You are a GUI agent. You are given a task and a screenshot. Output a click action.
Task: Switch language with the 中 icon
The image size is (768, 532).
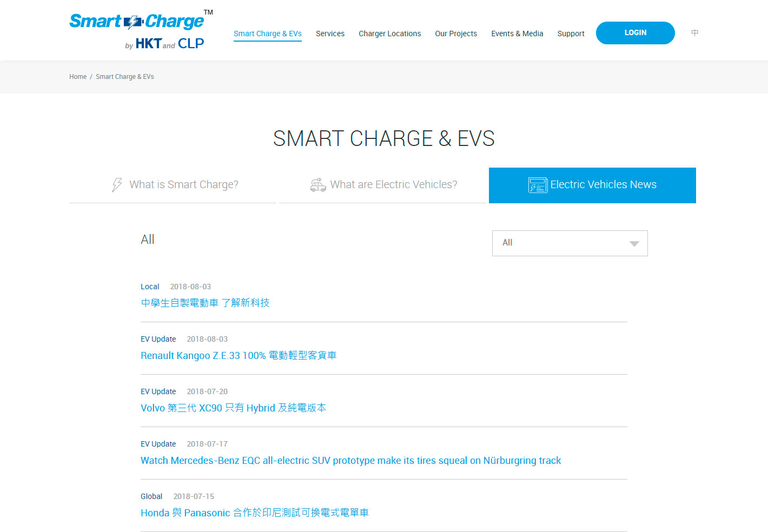[x=695, y=33]
